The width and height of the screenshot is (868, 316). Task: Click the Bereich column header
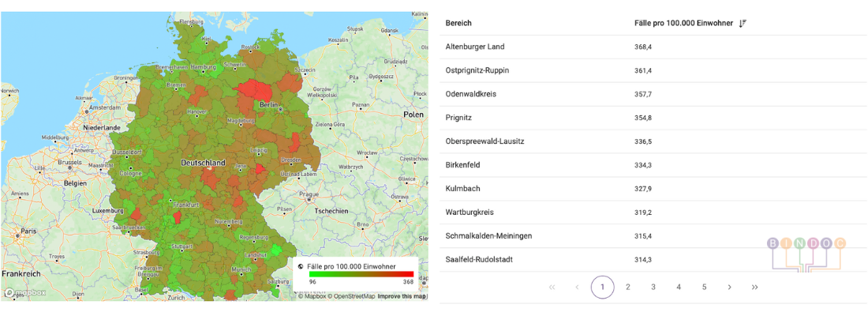tap(458, 24)
